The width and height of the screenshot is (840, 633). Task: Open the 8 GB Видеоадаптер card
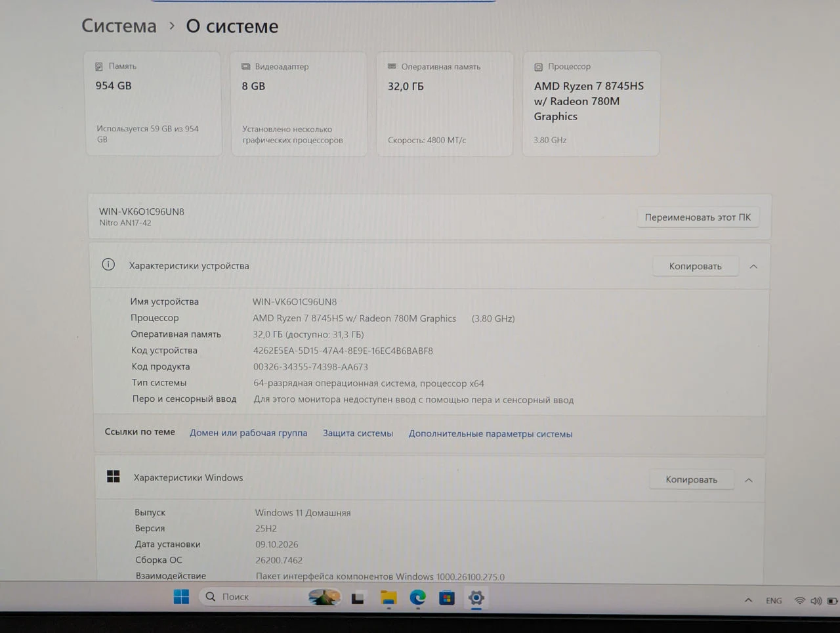pyautogui.click(x=299, y=104)
